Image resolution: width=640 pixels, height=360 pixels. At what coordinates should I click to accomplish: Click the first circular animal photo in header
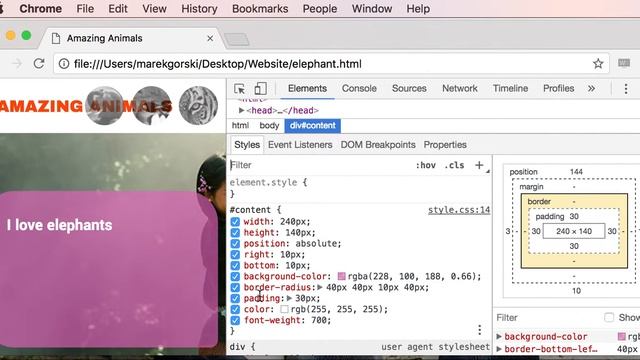click(105, 106)
